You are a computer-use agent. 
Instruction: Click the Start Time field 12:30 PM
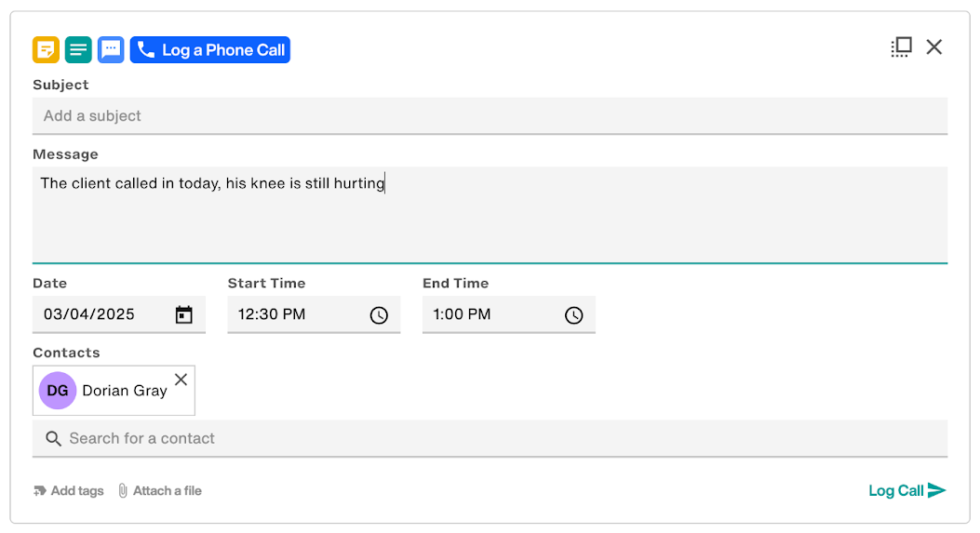coord(314,314)
